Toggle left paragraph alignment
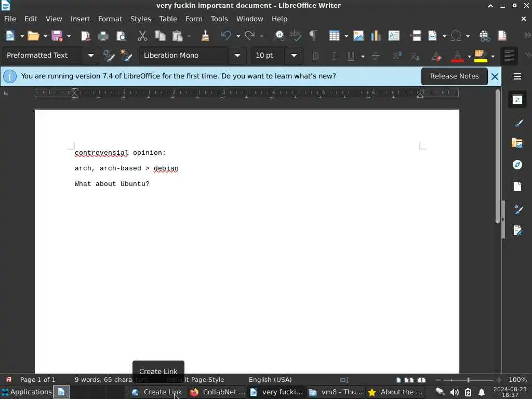Screen dimensions: 532x399 [x=509, y=56]
